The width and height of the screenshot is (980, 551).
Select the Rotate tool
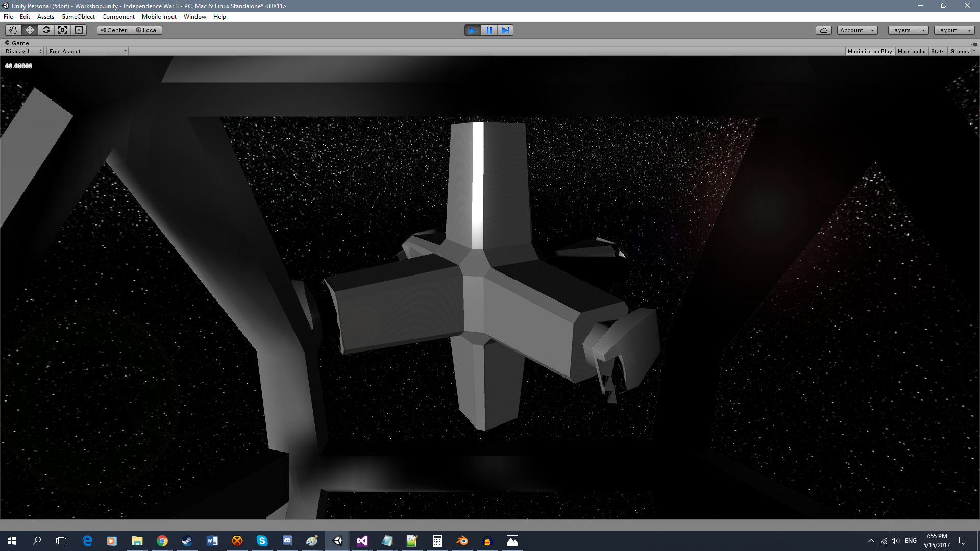[x=46, y=30]
